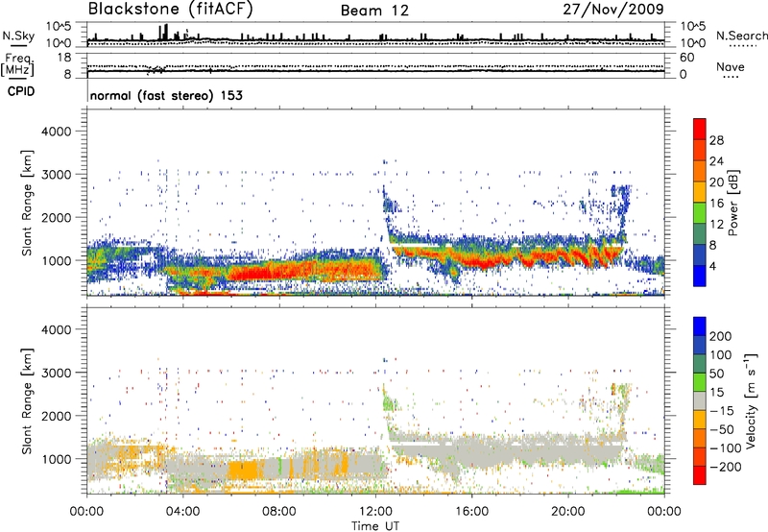This screenshot has width=768, height=532.
Task: Click the 'Freq. [MHz]' axis label
Action: pos(18,66)
